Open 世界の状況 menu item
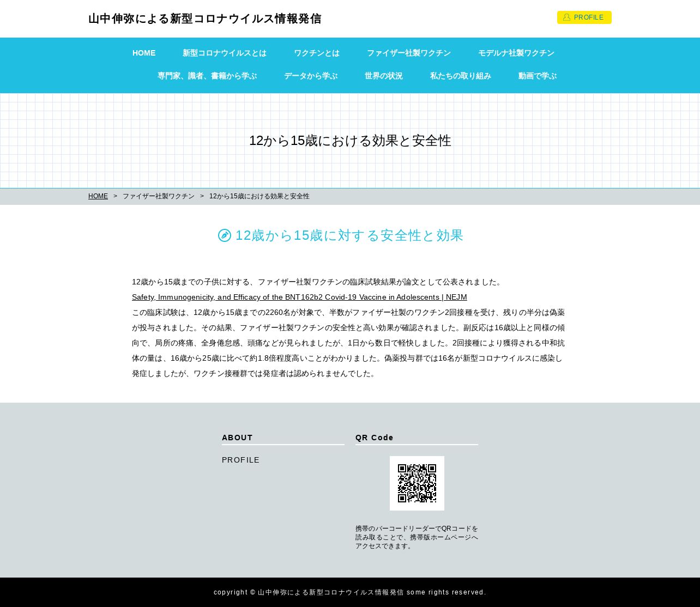The width and height of the screenshot is (700, 607). pos(384,76)
